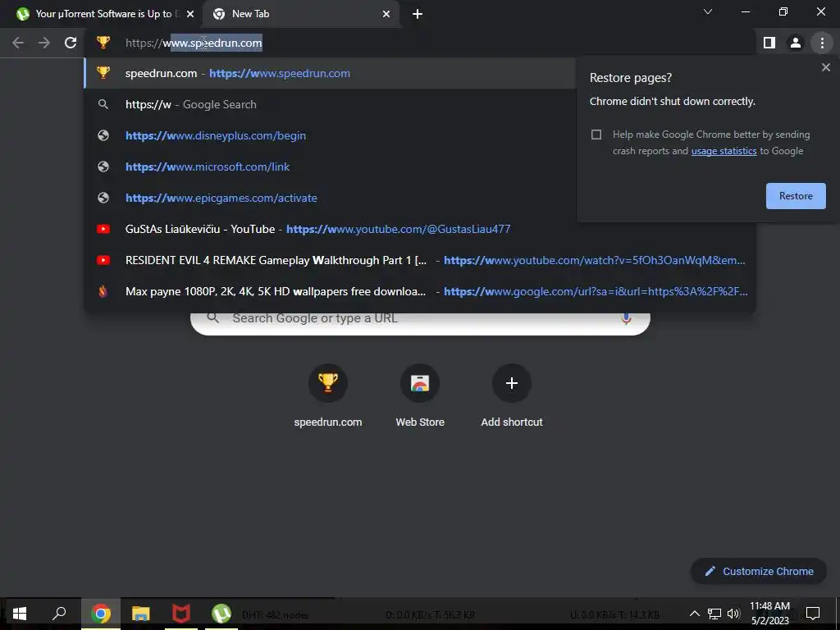Viewport: 840px width, 630px height.
Task: Click Chrome icon in taskbar
Action: pyautogui.click(x=100, y=614)
